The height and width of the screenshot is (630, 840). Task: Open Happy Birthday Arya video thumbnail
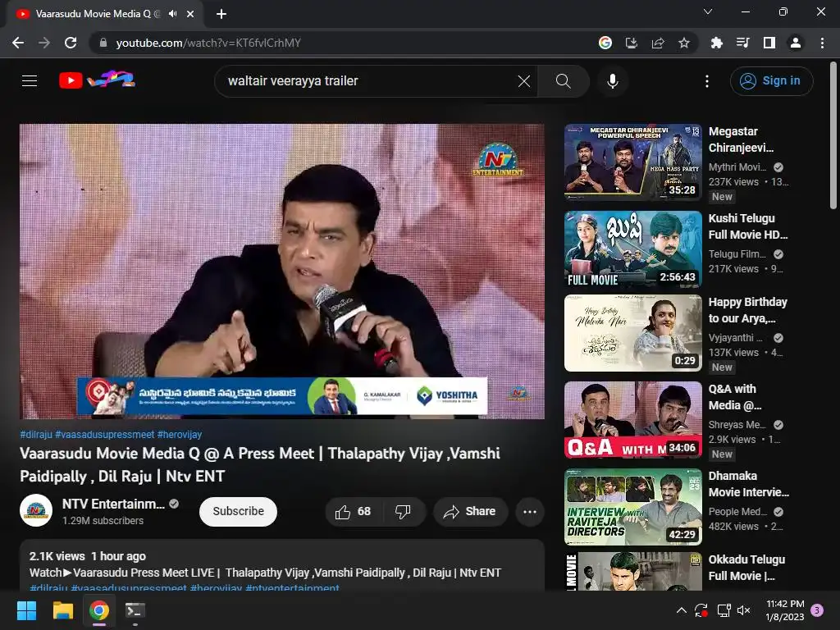pyautogui.click(x=632, y=333)
